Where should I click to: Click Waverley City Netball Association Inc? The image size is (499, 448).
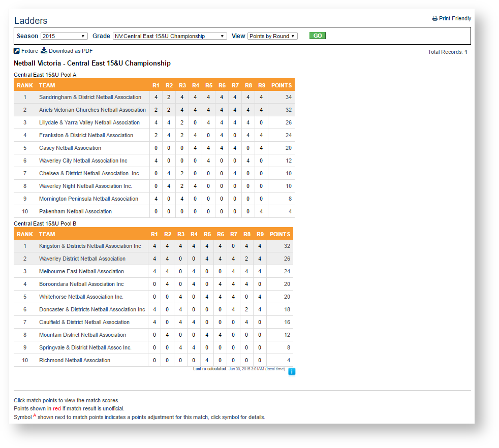tap(83, 161)
